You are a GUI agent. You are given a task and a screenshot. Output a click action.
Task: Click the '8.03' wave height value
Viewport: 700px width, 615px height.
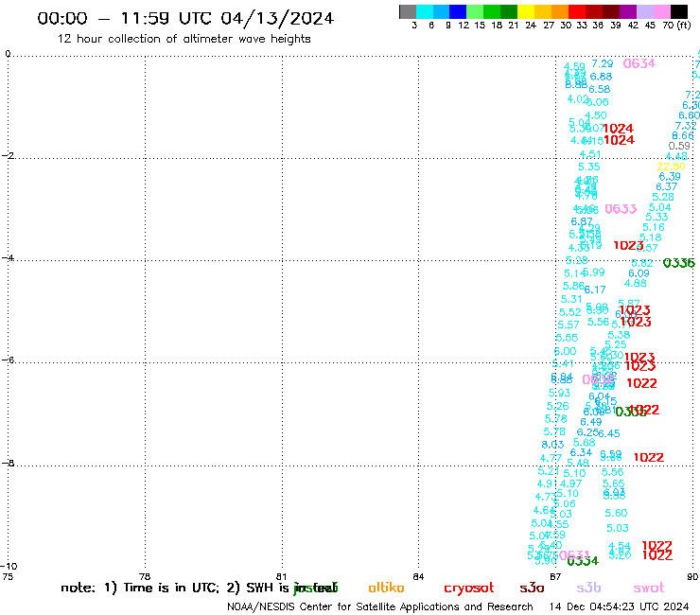(x=552, y=445)
